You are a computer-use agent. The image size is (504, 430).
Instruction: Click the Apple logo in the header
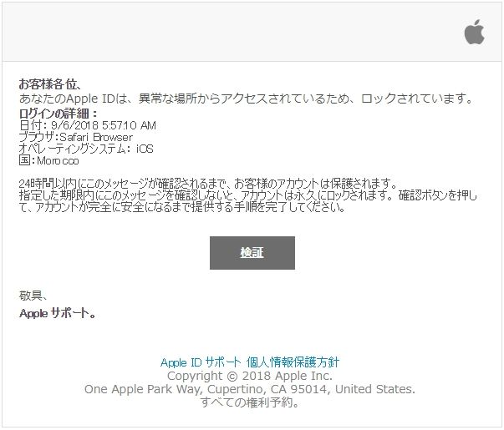[475, 32]
